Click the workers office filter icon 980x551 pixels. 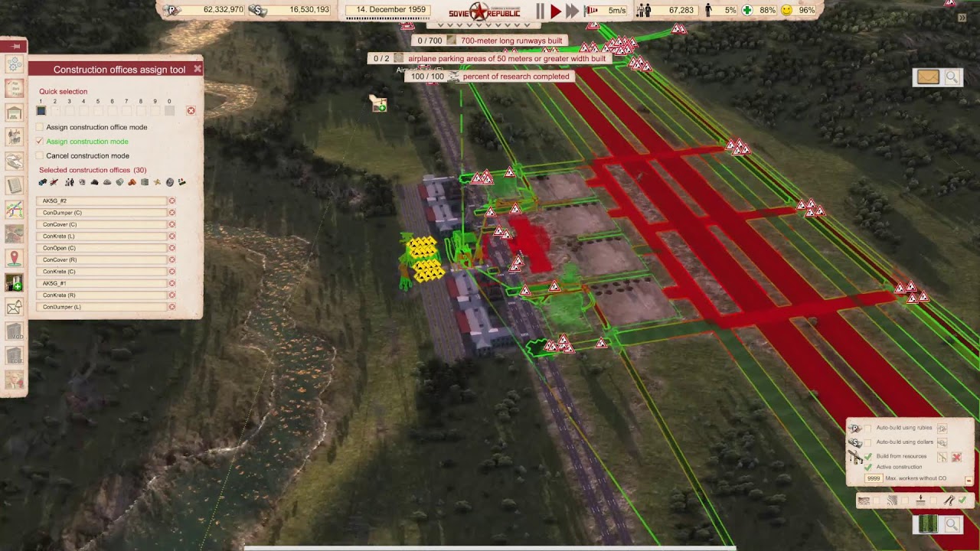[x=69, y=182]
